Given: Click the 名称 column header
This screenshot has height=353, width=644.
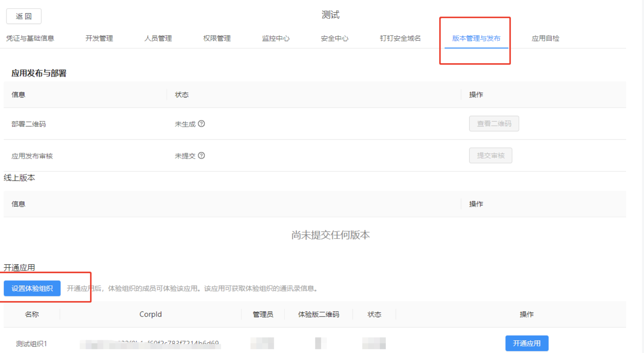Looking at the screenshot, I should 32,314.
